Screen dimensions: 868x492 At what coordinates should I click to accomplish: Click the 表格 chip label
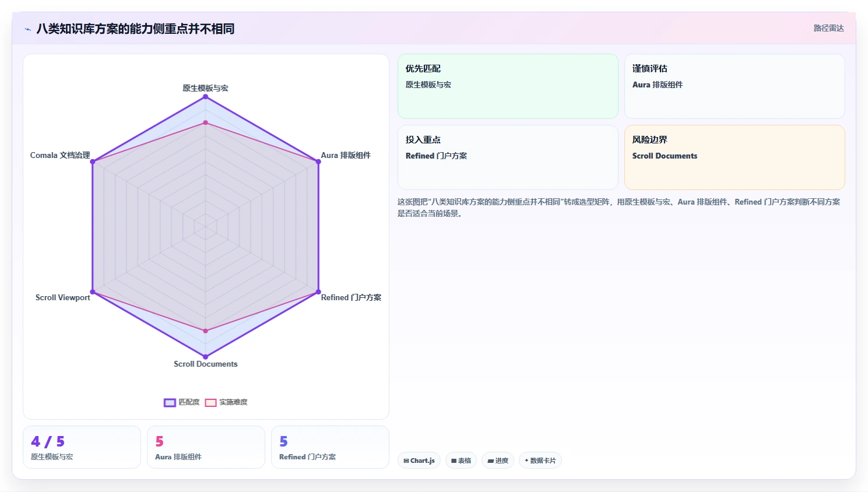click(x=464, y=461)
